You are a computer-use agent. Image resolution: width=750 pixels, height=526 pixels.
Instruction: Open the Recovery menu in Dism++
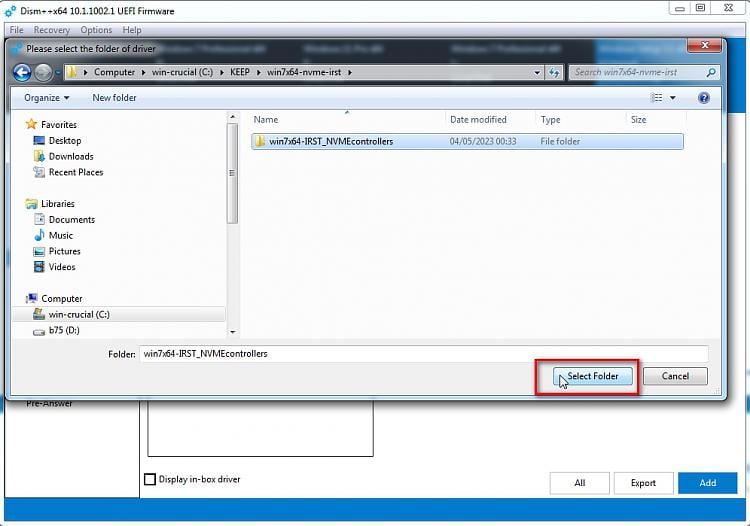tap(52, 30)
